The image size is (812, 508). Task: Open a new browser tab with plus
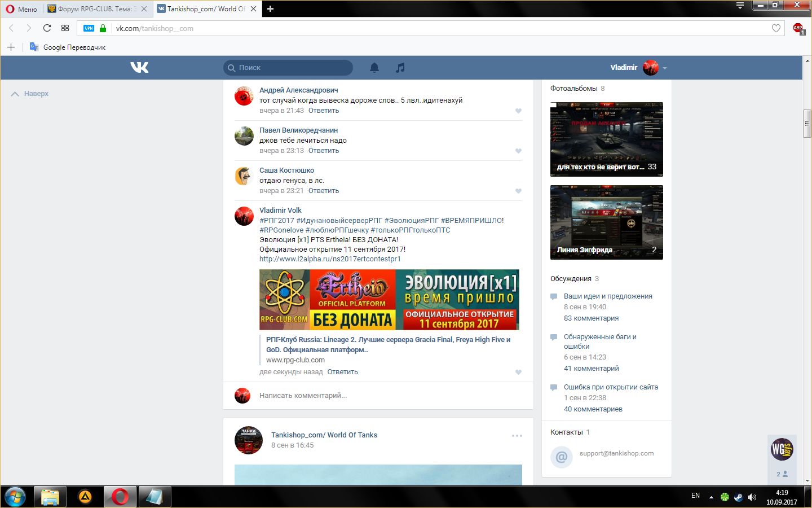270,9
